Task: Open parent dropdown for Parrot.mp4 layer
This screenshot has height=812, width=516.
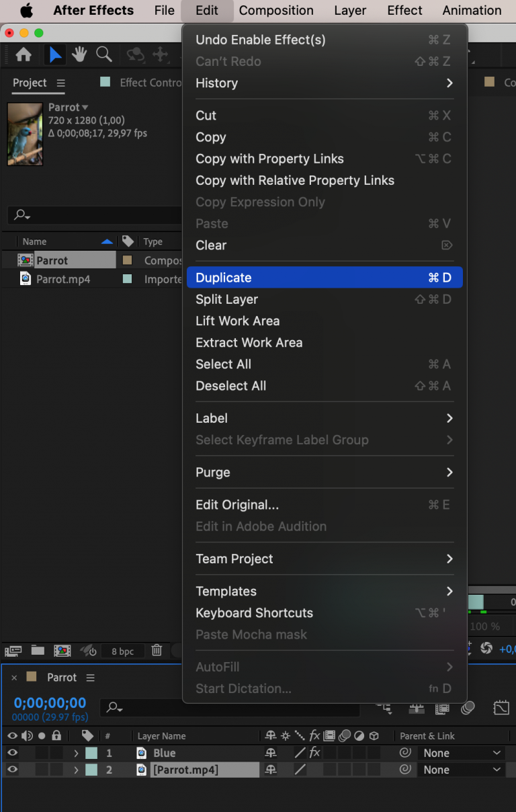Action: pyautogui.click(x=462, y=770)
